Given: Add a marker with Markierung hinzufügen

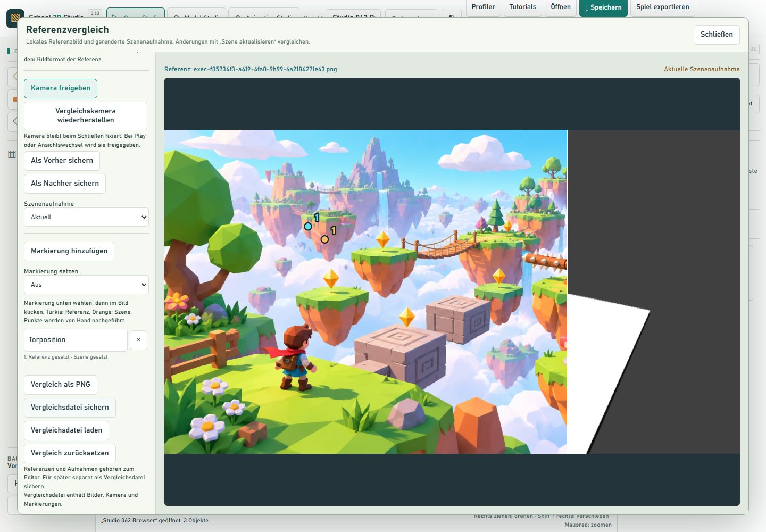Looking at the screenshot, I should (69, 251).
